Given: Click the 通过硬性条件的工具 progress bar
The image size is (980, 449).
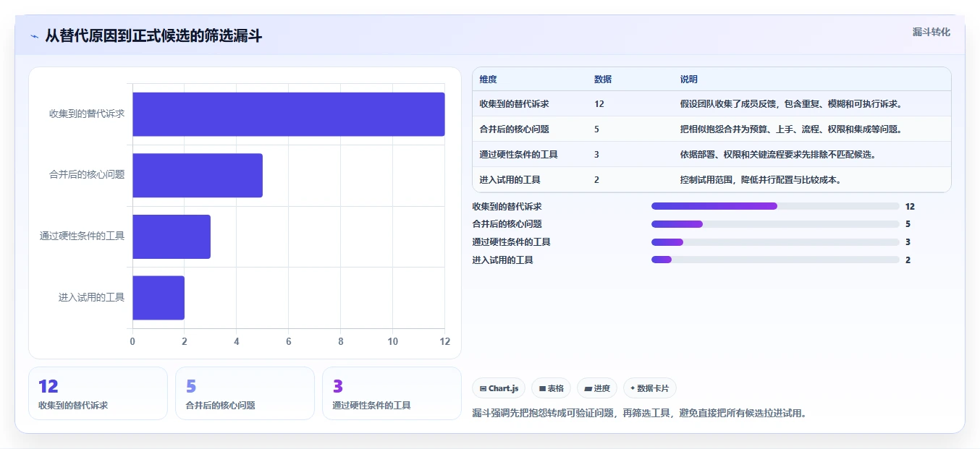Looking at the screenshot, I should pos(775,242).
